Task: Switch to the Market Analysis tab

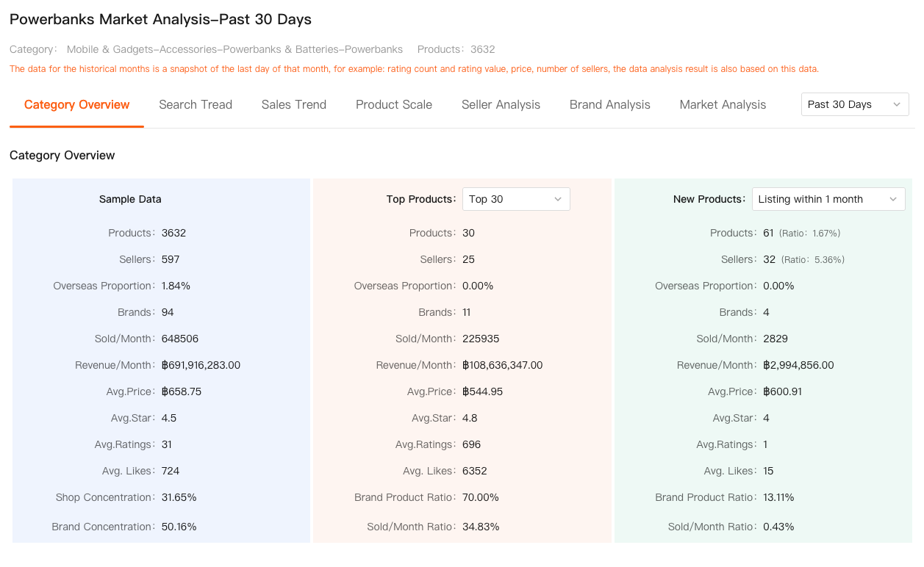Action: click(723, 104)
